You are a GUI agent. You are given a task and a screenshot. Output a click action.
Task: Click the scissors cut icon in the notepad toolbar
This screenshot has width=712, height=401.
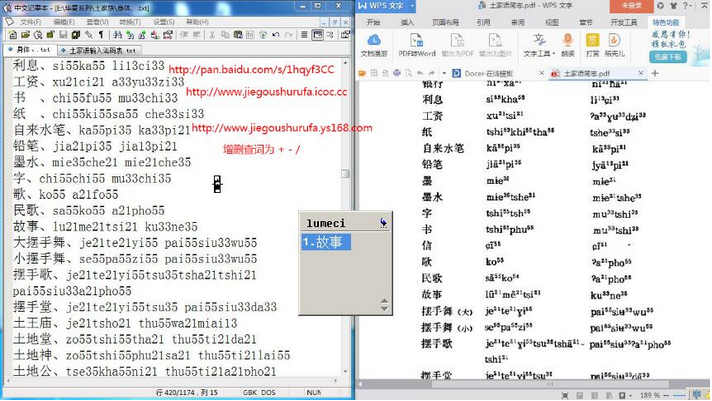coord(212,35)
